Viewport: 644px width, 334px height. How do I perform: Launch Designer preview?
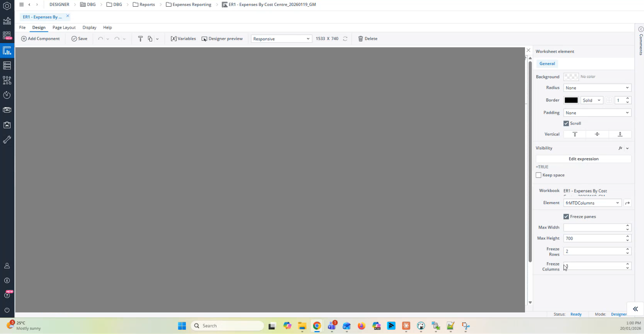pyautogui.click(x=222, y=39)
